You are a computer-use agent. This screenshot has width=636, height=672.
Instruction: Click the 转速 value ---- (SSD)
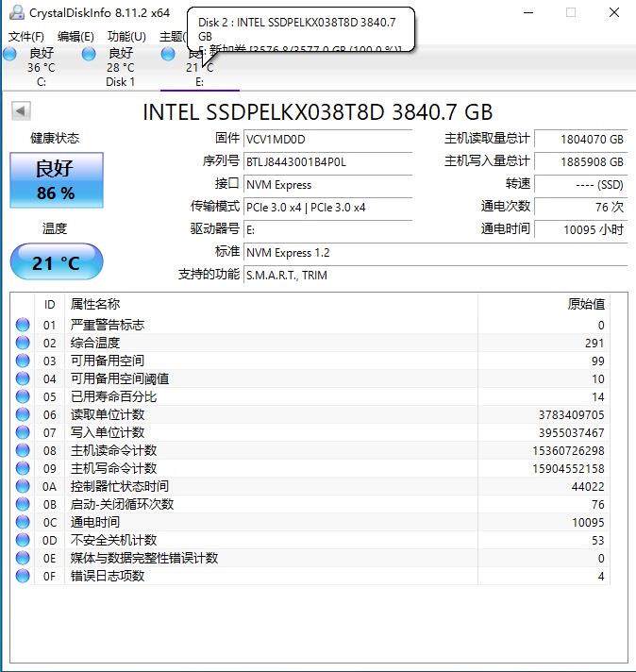coord(580,185)
